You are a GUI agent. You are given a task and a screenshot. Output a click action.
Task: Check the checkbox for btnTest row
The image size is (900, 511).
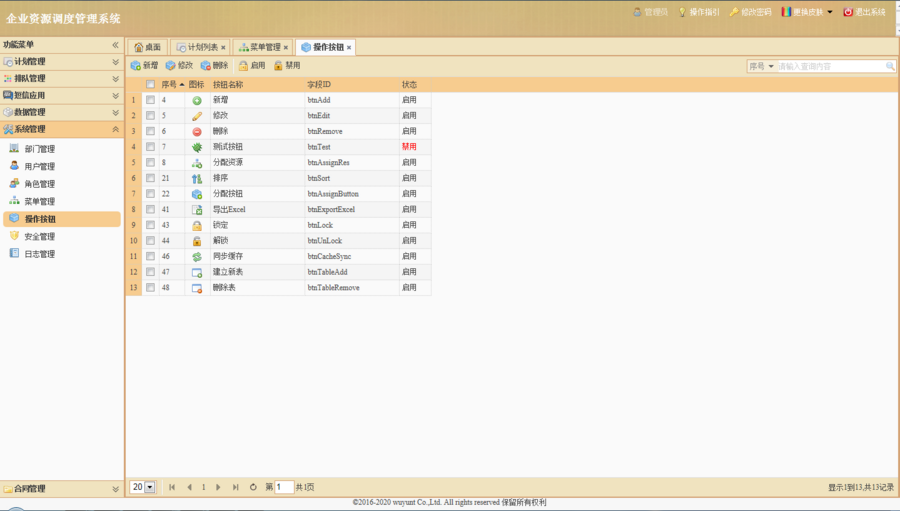[x=150, y=146]
